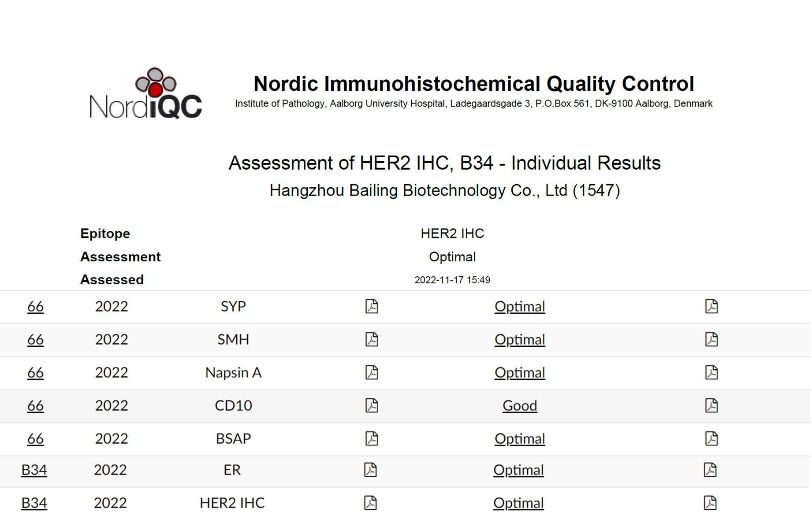
Task: Click the B34 run link for ER
Action: (34, 470)
